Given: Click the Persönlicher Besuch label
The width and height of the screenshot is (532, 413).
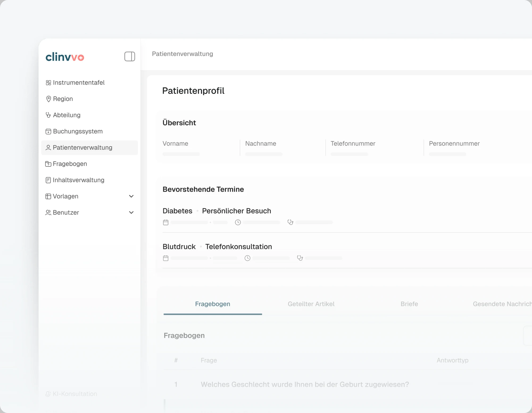Looking at the screenshot, I should [236, 211].
